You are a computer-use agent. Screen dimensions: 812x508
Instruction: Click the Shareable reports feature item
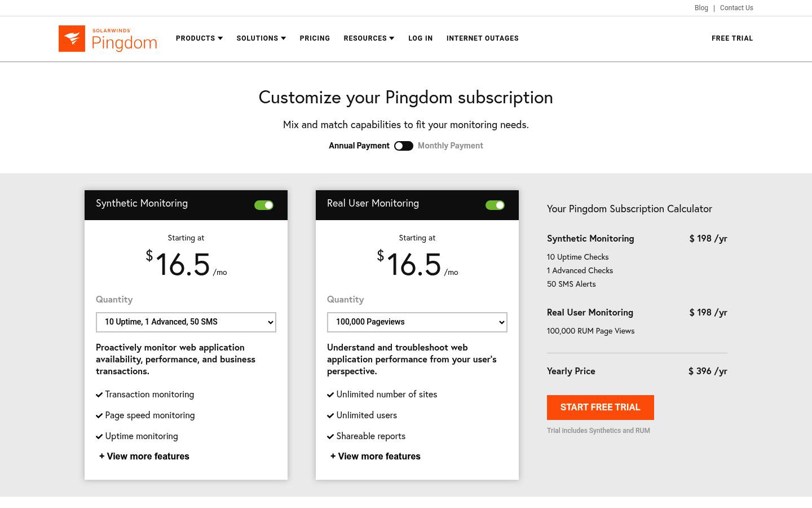point(367,436)
